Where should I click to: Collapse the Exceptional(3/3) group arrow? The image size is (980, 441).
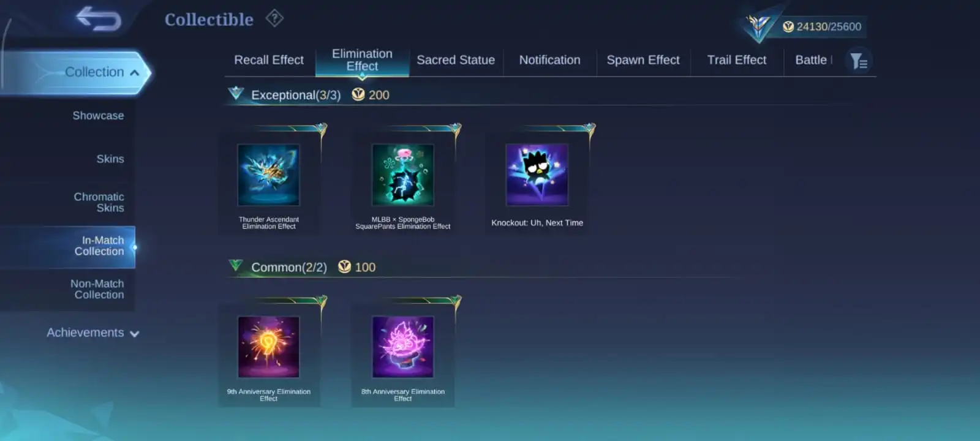coord(236,94)
